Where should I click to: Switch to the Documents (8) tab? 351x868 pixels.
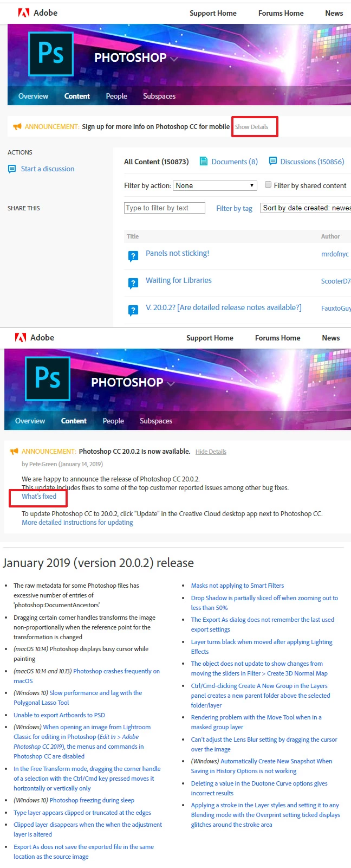235,162
